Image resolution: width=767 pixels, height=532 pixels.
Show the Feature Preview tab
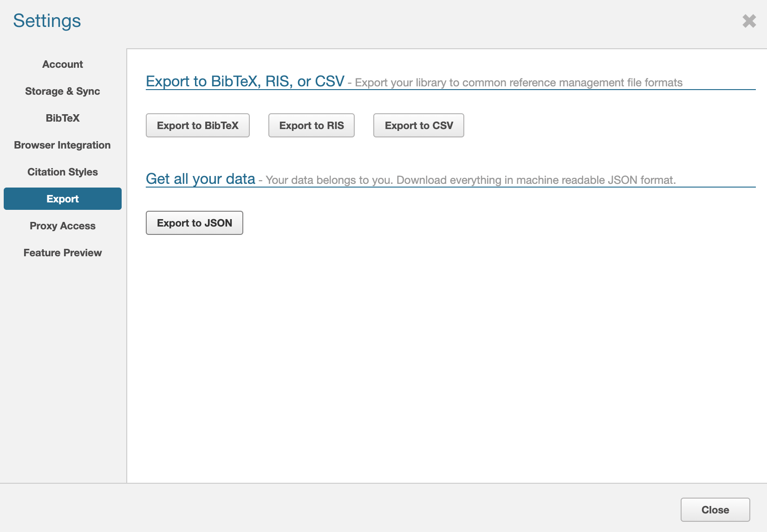pos(63,253)
